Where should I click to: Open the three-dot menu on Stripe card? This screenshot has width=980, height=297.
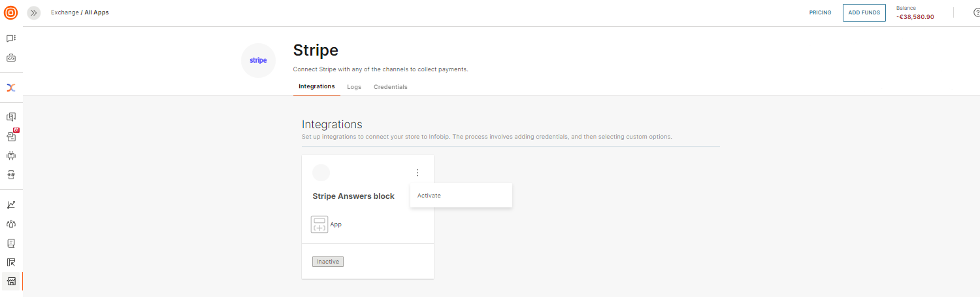coord(417,173)
